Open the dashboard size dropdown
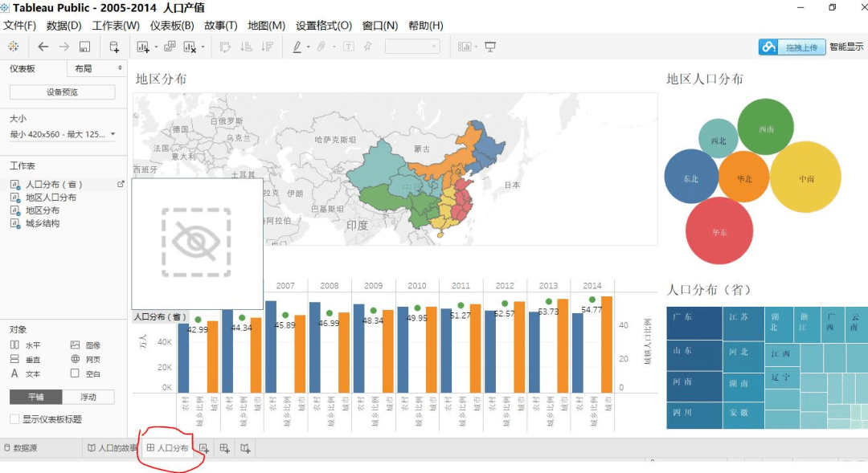Viewport: 868px width, 473px height. click(x=63, y=134)
